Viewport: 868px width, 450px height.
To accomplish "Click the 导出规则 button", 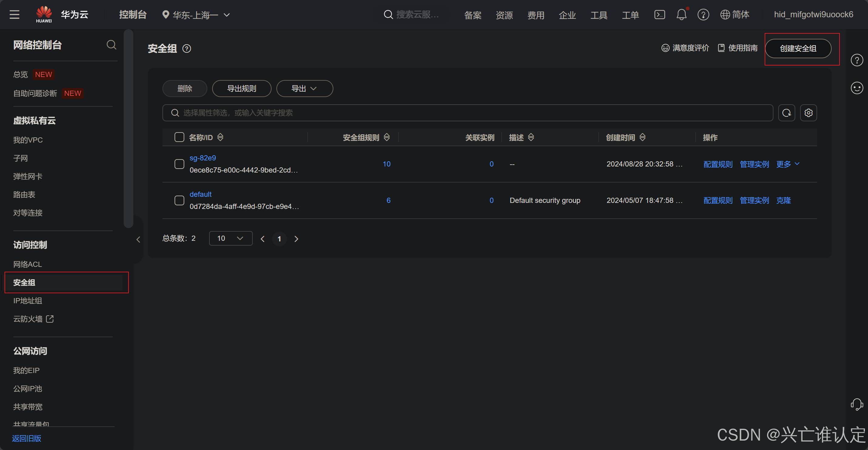I will point(242,89).
